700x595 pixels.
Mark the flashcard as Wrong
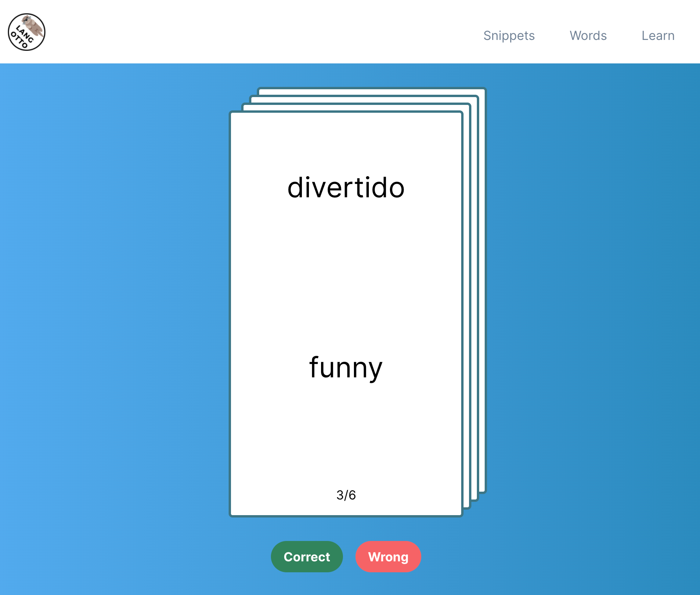click(388, 557)
